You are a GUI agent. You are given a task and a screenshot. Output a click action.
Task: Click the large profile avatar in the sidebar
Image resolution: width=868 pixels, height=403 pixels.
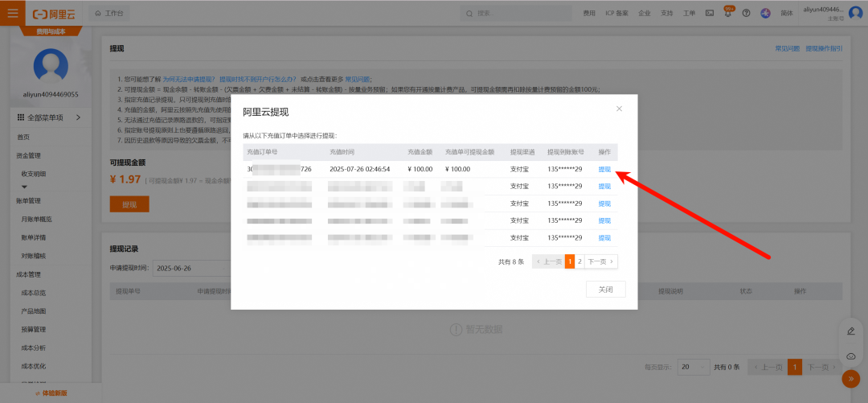tap(51, 66)
